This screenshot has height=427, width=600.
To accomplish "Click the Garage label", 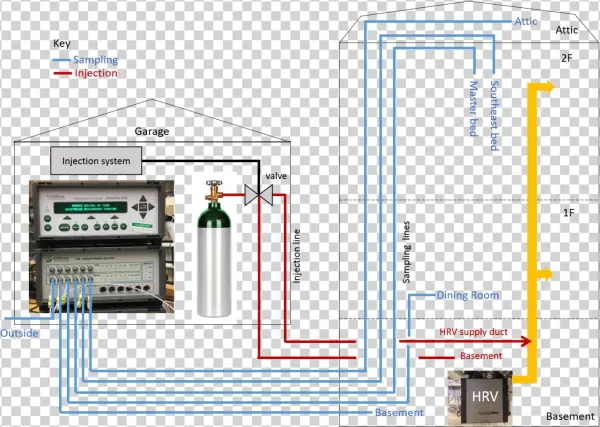I will click(152, 130).
